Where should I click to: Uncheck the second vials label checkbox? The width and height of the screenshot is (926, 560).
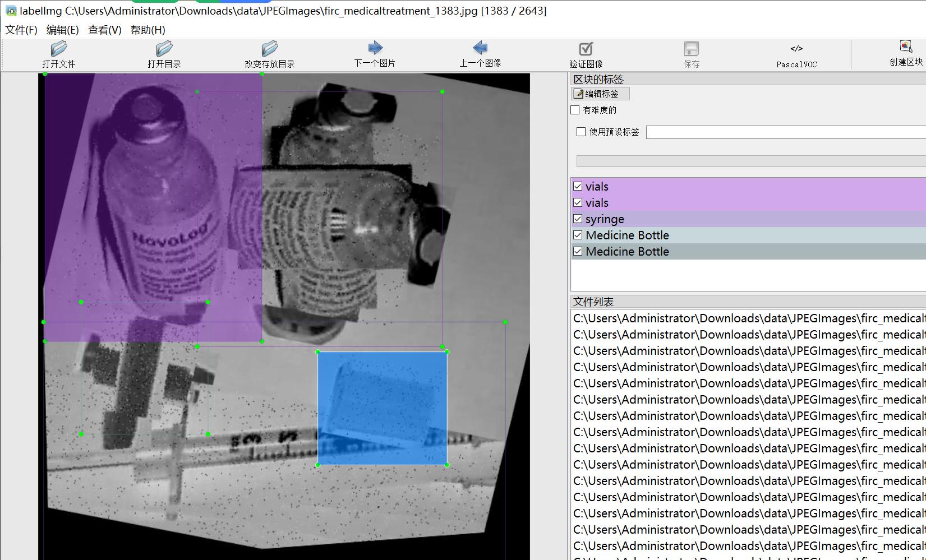578,202
